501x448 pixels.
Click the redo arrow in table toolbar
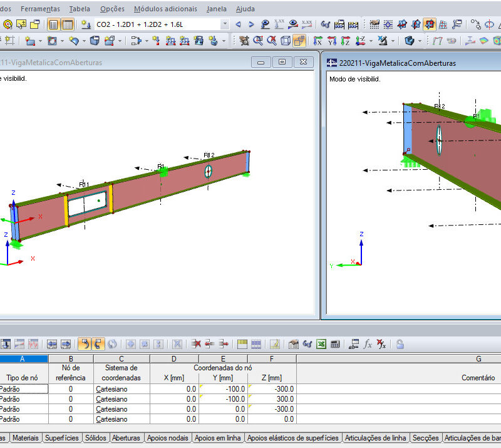(x=98, y=344)
